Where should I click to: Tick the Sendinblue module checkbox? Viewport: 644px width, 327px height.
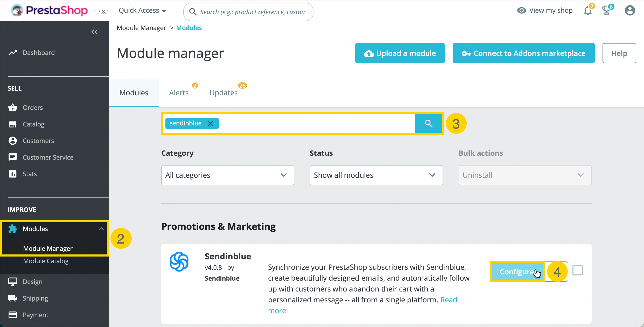pos(578,270)
